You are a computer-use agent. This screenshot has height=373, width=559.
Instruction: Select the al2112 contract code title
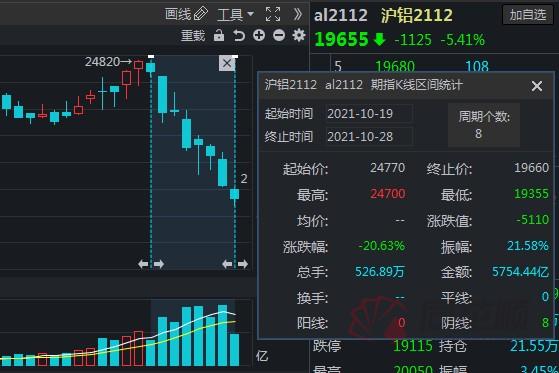point(340,15)
